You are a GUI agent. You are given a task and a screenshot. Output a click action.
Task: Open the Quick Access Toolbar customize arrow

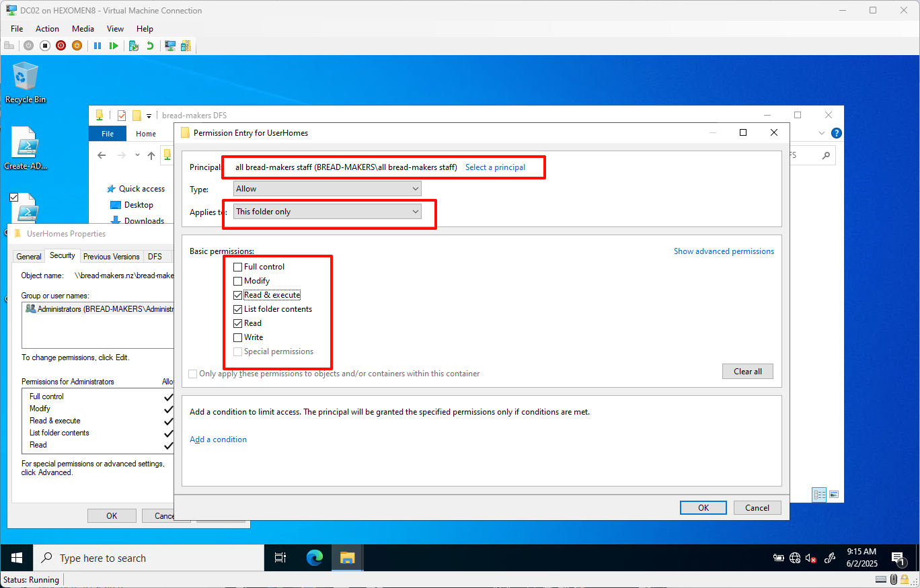click(x=149, y=116)
